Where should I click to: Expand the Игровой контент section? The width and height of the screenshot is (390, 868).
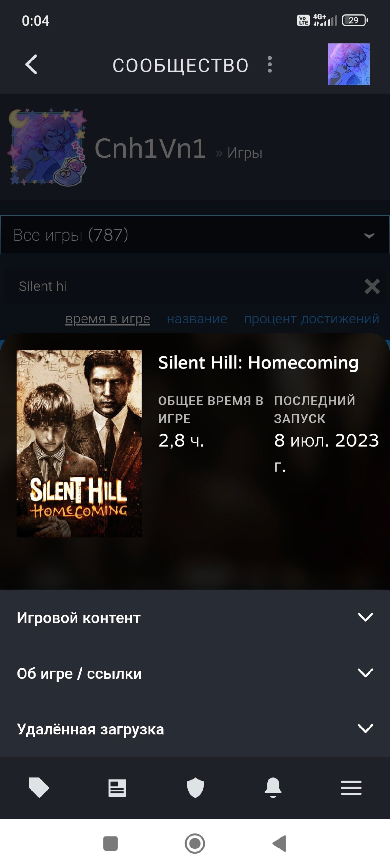(195, 617)
